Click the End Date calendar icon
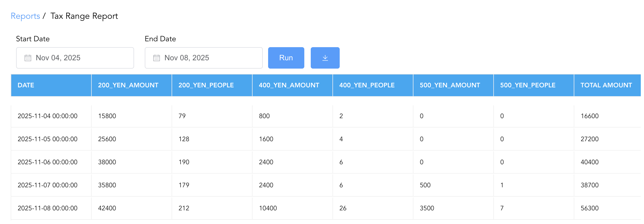Image resolution: width=644 pixels, height=224 pixels. click(x=157, y=58)
